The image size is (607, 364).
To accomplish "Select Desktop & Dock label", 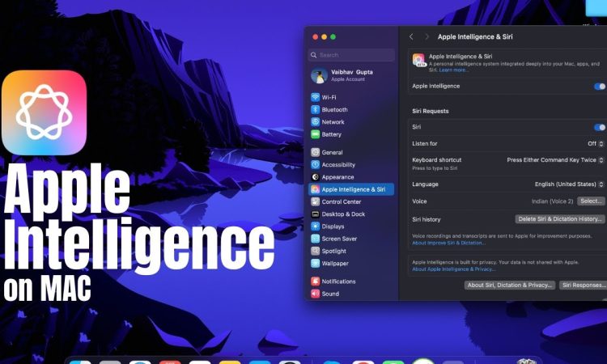I will (343, 214).
